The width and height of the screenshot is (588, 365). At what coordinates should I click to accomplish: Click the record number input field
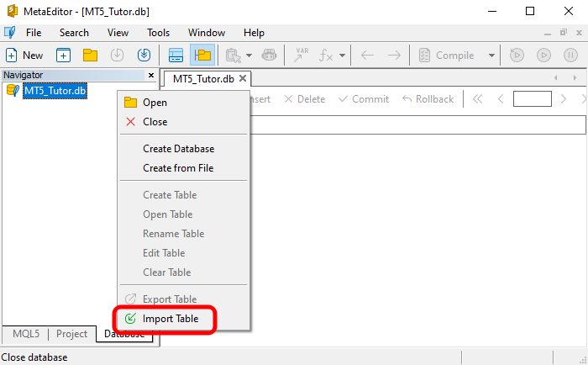click(532, 98)
